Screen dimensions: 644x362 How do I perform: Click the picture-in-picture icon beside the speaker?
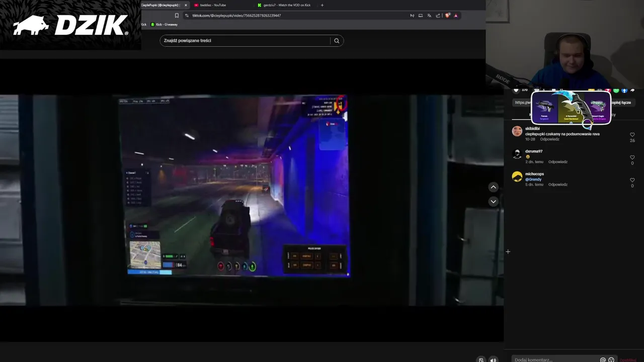click(481, 360)
